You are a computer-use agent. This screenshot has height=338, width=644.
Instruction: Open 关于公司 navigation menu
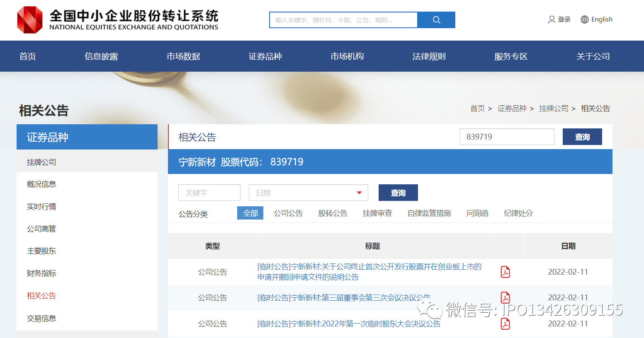[593, 56]
